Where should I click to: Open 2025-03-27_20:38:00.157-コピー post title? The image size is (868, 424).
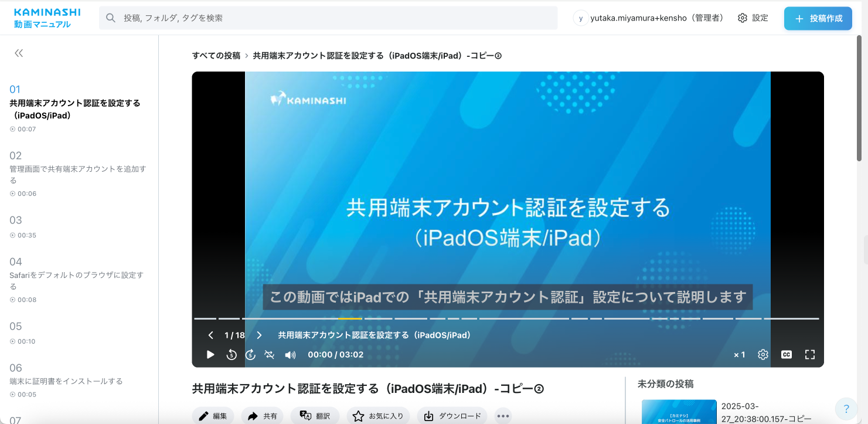click(x=767, y=412)
